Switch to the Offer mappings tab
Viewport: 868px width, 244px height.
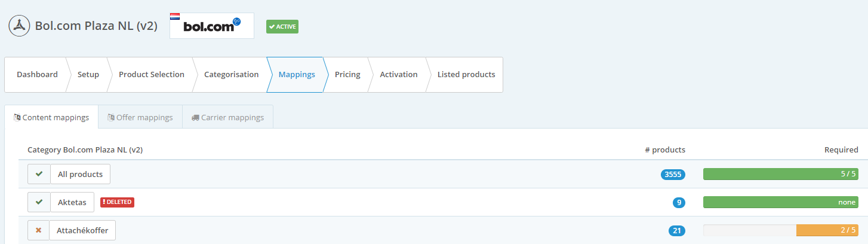pyautogui.click(x=140, y=117)
